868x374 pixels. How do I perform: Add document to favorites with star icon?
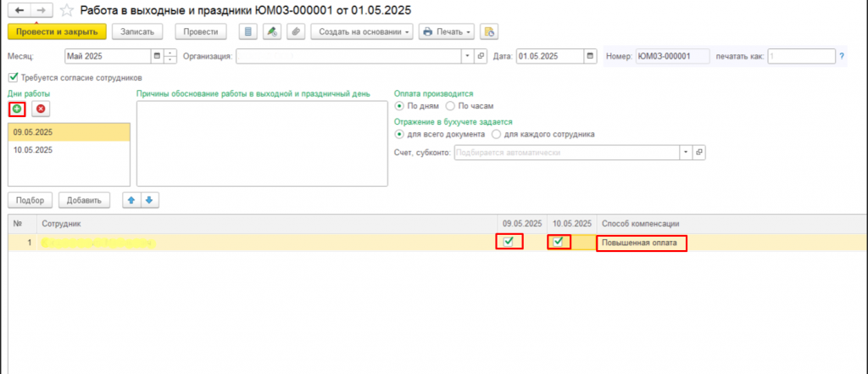[x=66, y=10]
